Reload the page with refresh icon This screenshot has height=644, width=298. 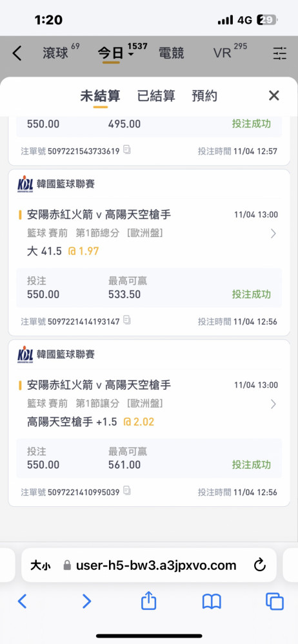click(x=260, y=565)
